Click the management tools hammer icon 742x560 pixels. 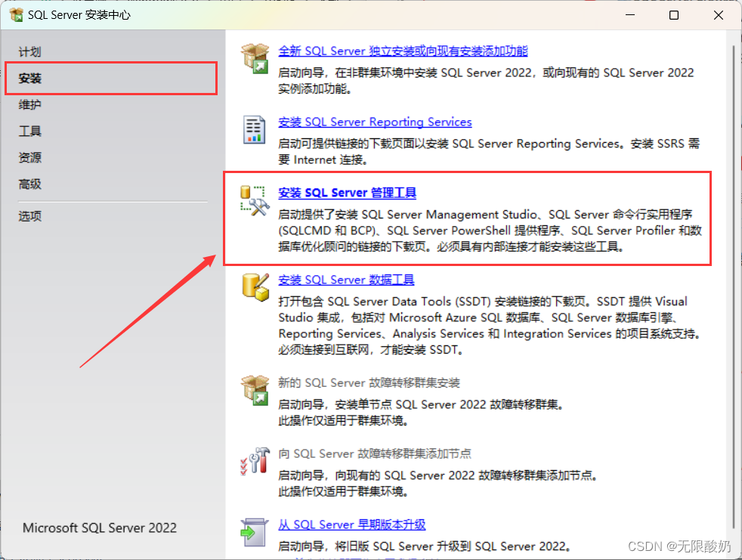click(255, 200)
